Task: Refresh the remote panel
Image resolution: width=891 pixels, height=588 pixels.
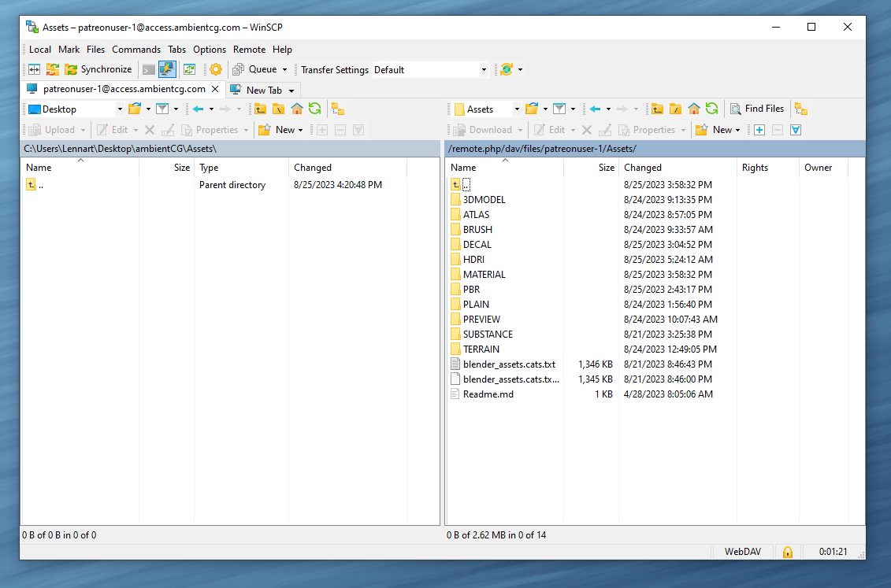Action: [712, 109]
